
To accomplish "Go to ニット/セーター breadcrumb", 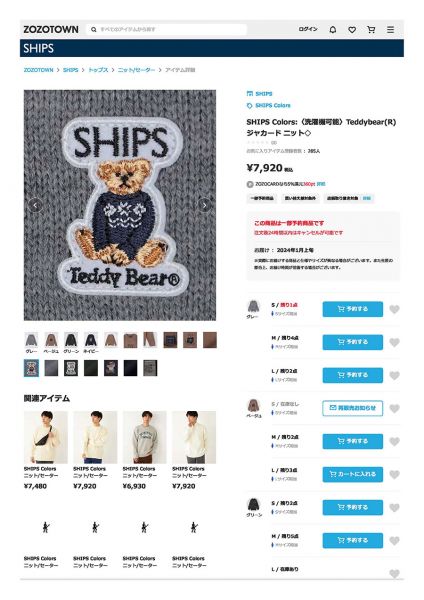I will tap(136, 70).
